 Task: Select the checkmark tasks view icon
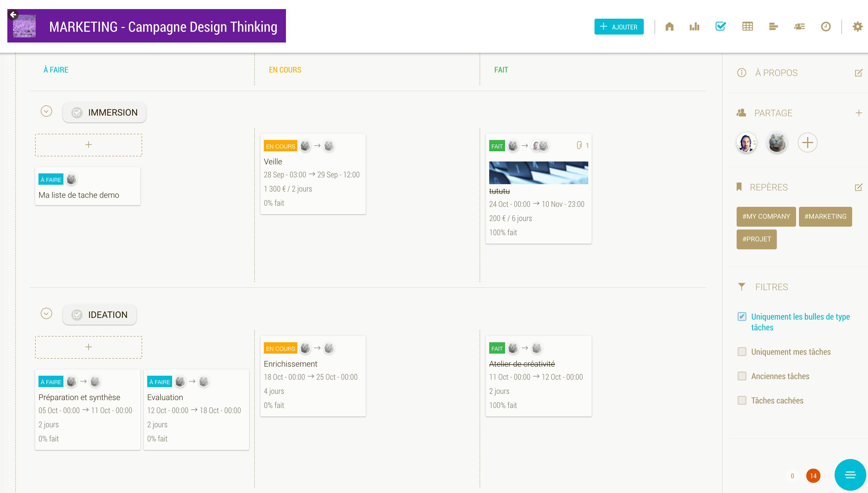(721, 26)
